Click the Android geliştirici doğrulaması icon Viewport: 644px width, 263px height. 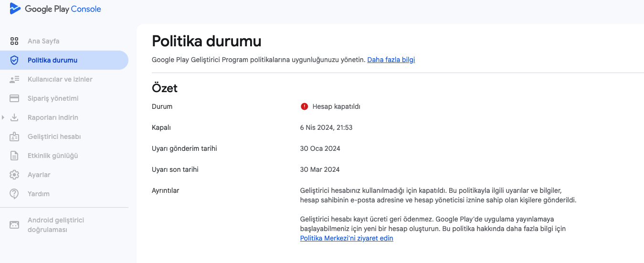pos(14,225)
